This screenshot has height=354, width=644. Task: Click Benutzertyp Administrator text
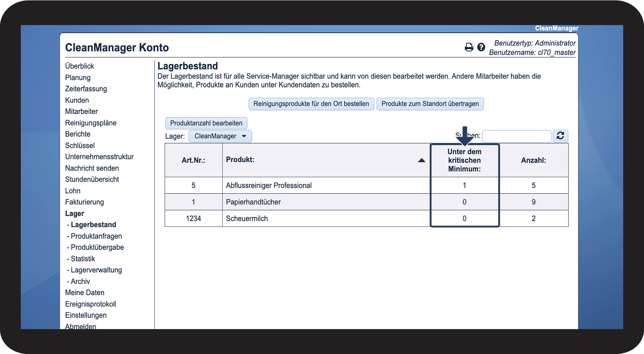pos(535,43)
